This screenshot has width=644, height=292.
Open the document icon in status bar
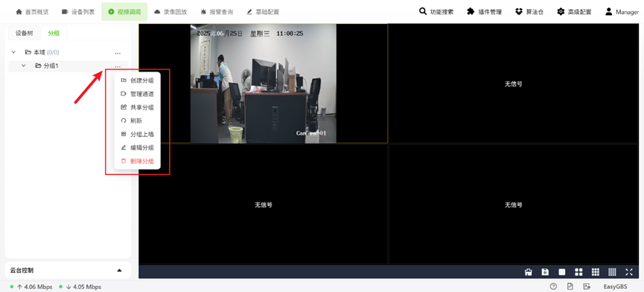[570, 287]
